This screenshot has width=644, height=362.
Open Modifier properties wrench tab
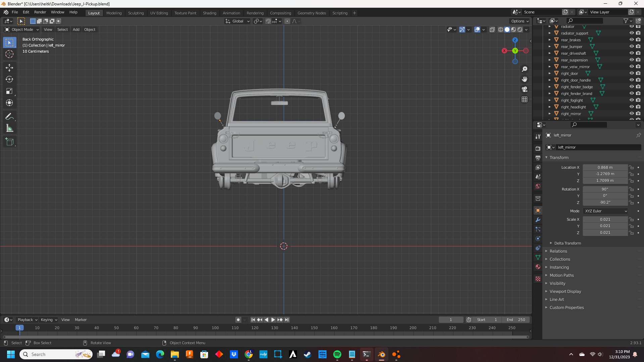(538, 220)
